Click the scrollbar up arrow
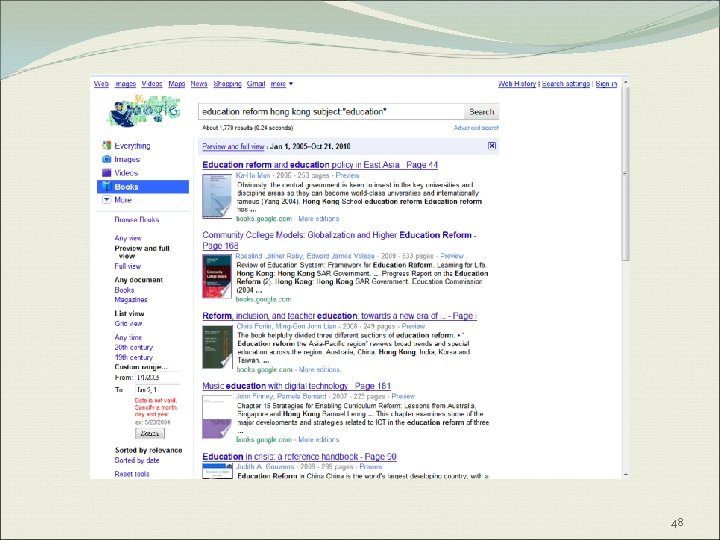Viewport: 720px width, 540px height. 625,82
